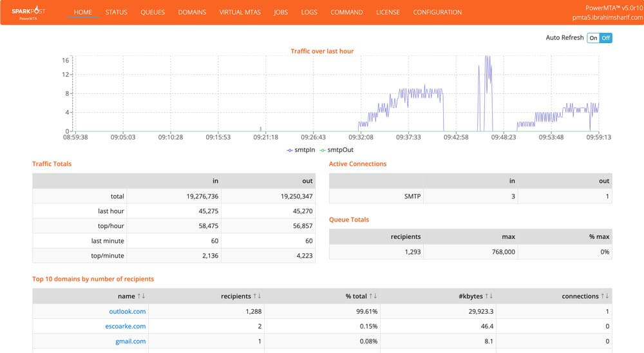Select total out value 19,250,347
Viewport: 644px width, 353px height.
tap(296, 196)
